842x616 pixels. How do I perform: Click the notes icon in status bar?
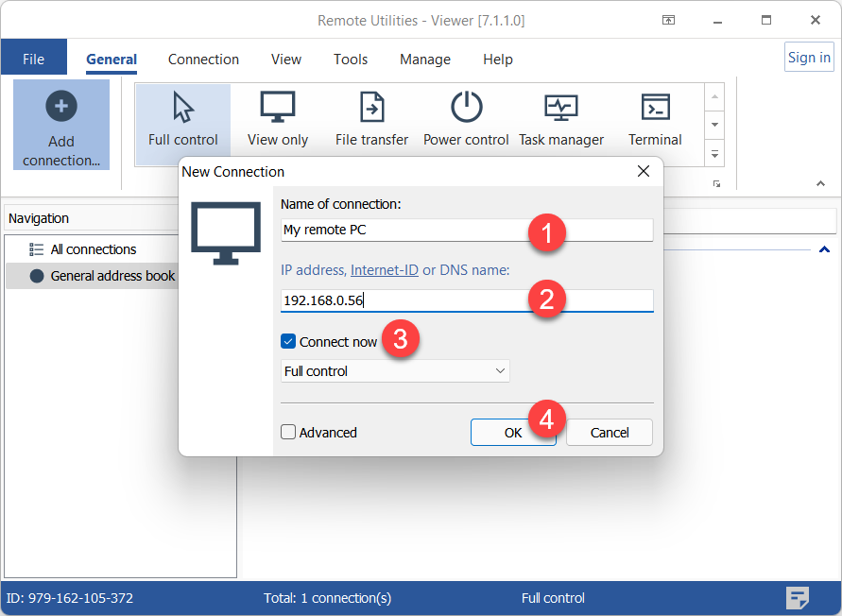click(798, 597)
